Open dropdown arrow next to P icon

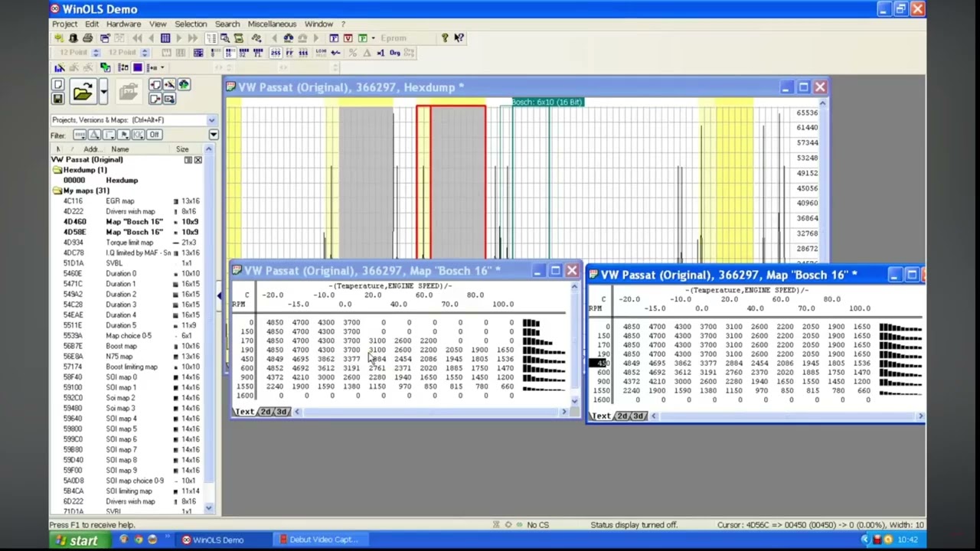coord(373,37)
